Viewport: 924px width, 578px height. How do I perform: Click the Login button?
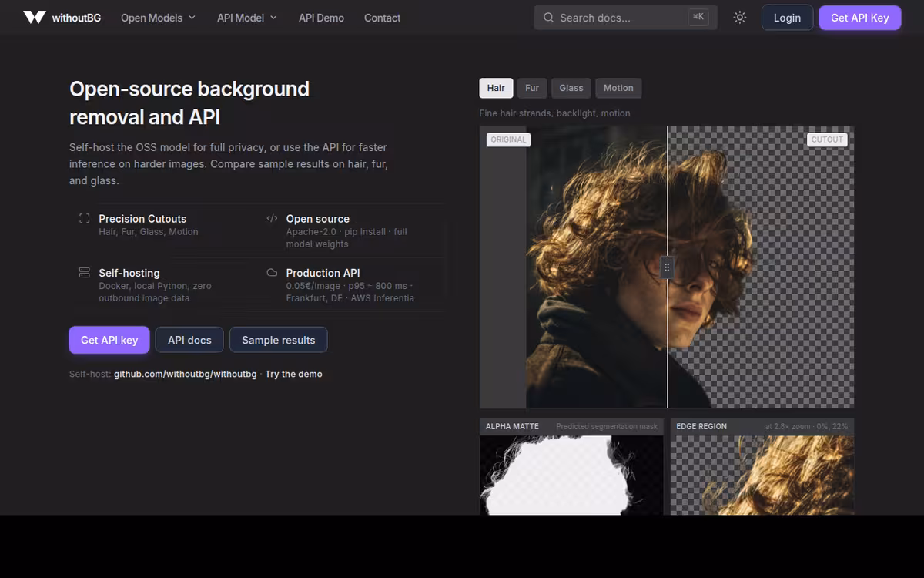787,17
